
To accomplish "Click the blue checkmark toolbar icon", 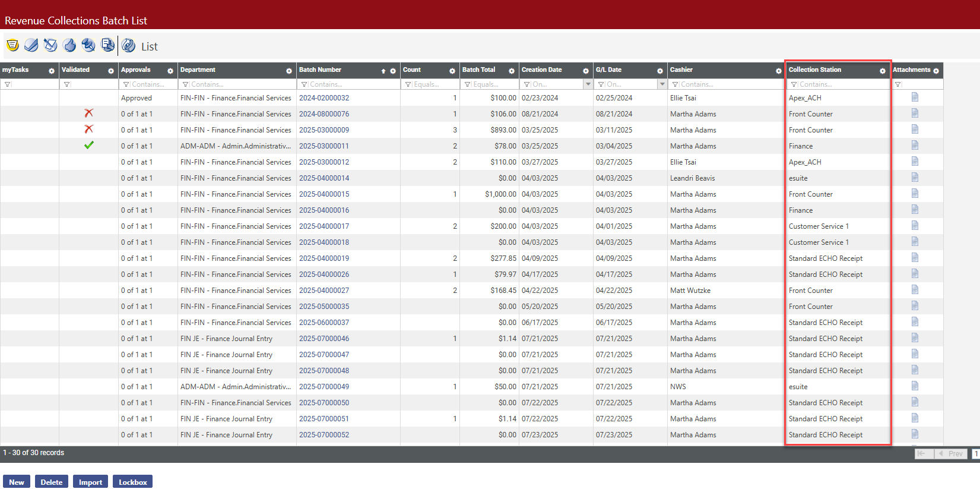I will pyautogui.click(x=31, y=45).
